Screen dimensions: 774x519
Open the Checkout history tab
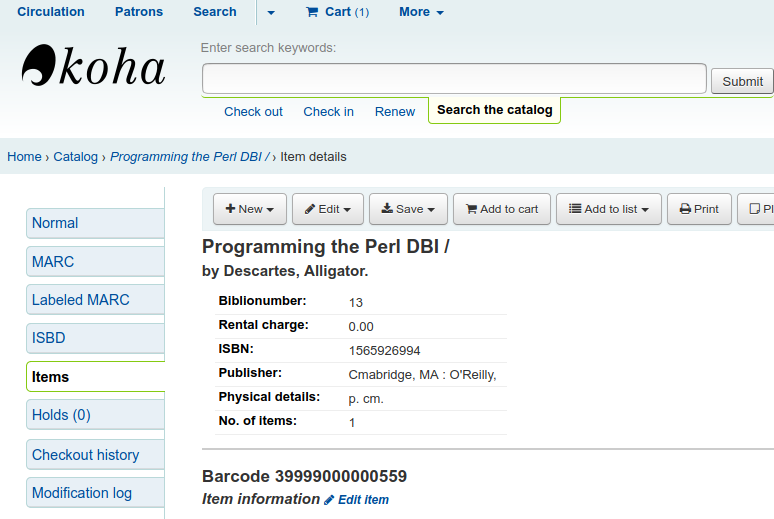95,455
